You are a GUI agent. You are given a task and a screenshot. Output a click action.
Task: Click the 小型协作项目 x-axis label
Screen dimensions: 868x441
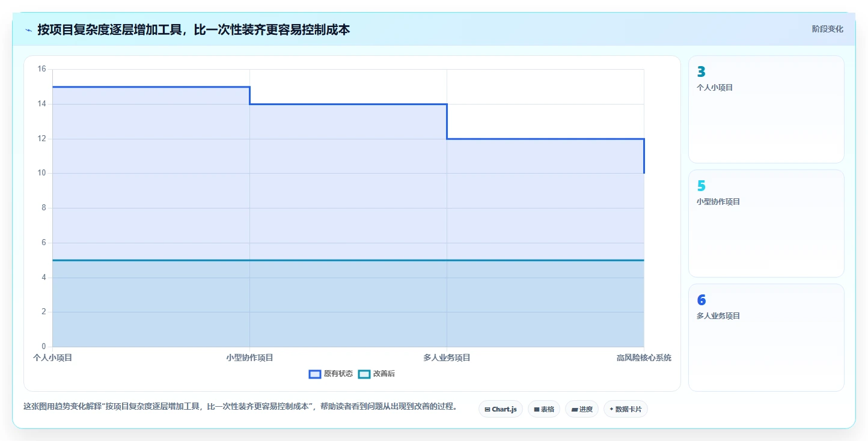[x=249, y=357]
